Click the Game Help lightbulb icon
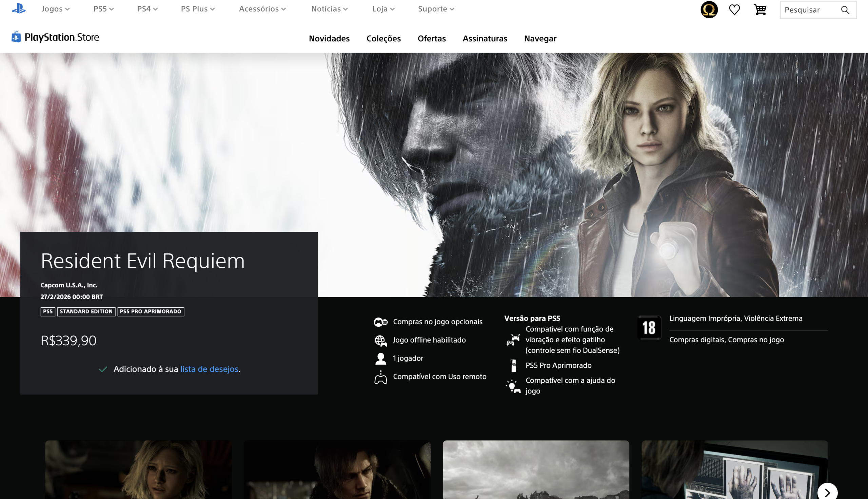 click(x=513, y=386)
